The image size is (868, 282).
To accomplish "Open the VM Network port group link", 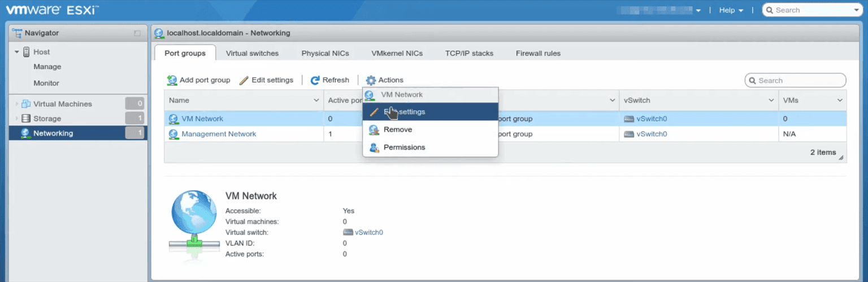I will [x=202, y=119].
